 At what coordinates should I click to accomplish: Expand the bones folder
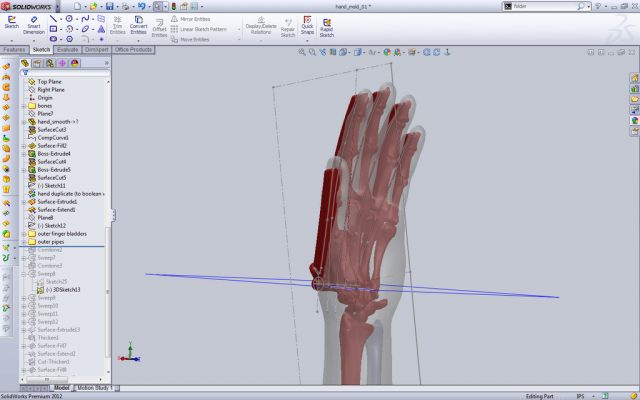pyautogui.click(x=24, y=106)
